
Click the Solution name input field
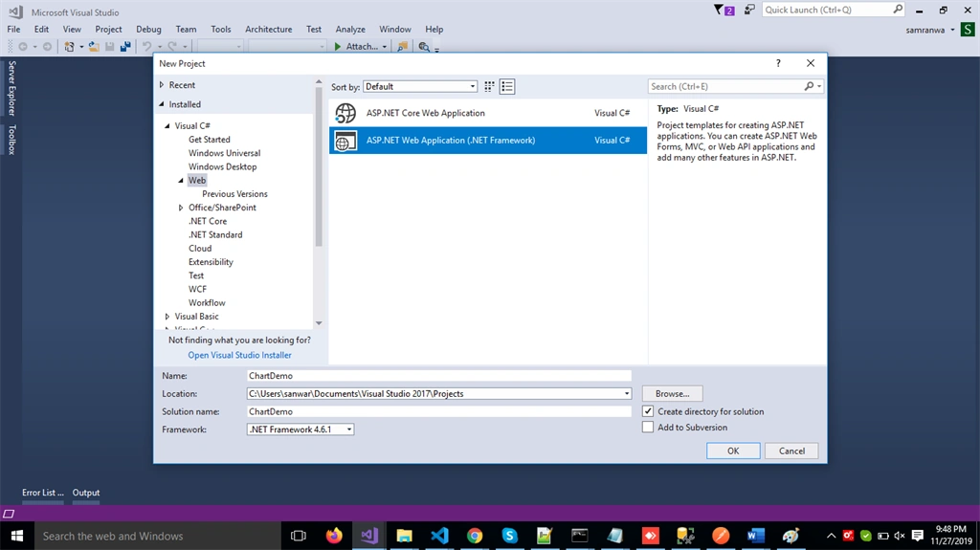438,411
